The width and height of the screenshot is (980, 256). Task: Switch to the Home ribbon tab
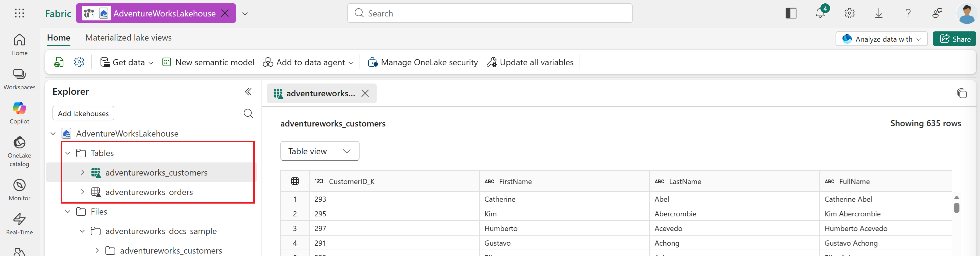pos(59,38)
